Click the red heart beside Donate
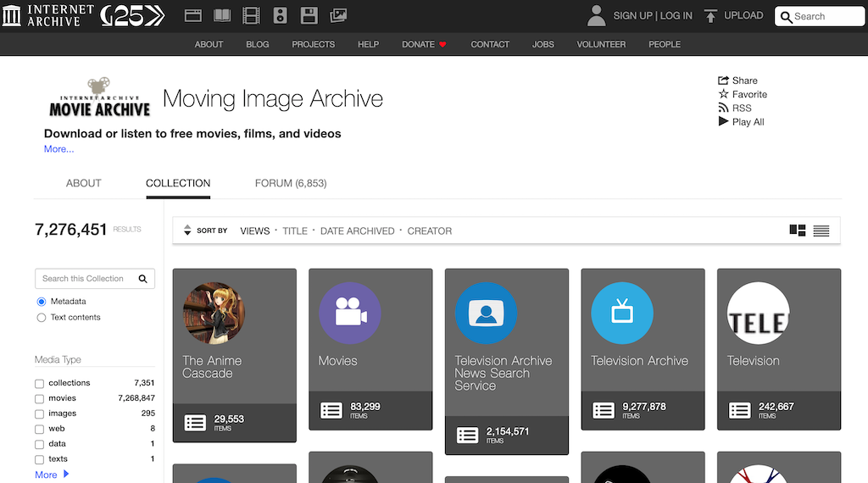Screen dimensions: 868x483 [442, 44]
